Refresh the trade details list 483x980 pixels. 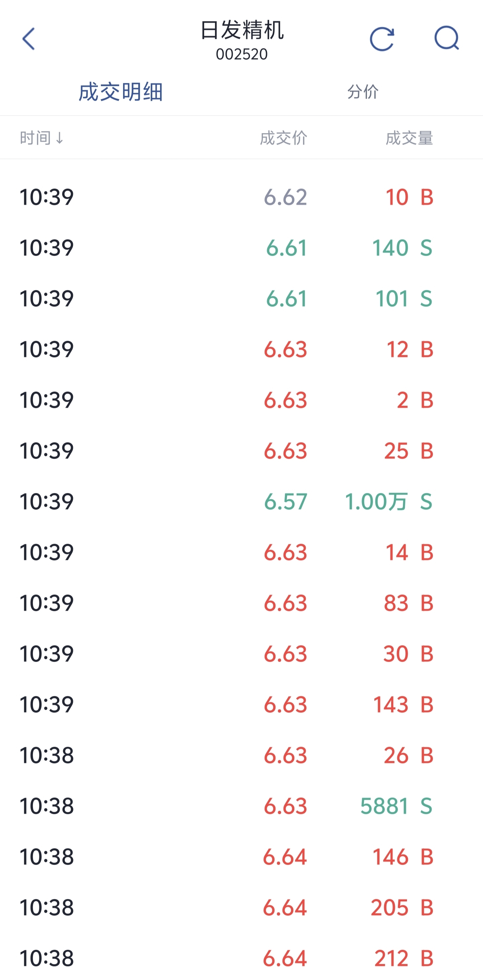tap(382, 39)
